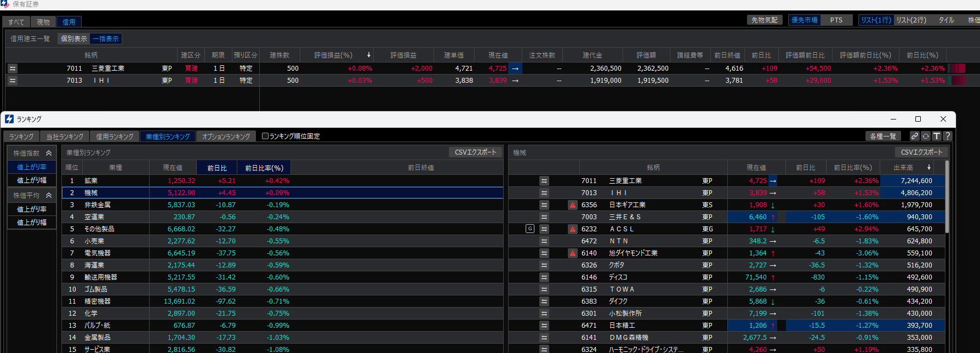Open the 各種一覧 button
Screen dimensions: 980x353
click(x=883, y=136)
